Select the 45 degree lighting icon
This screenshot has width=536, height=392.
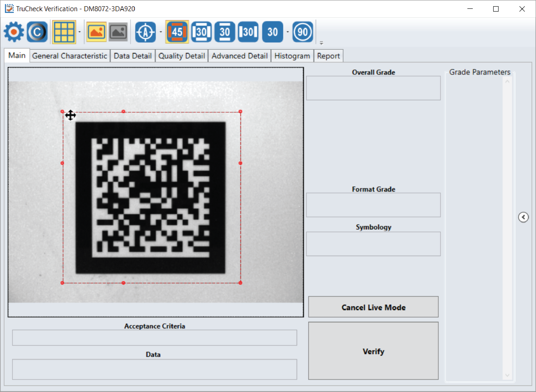177,32
